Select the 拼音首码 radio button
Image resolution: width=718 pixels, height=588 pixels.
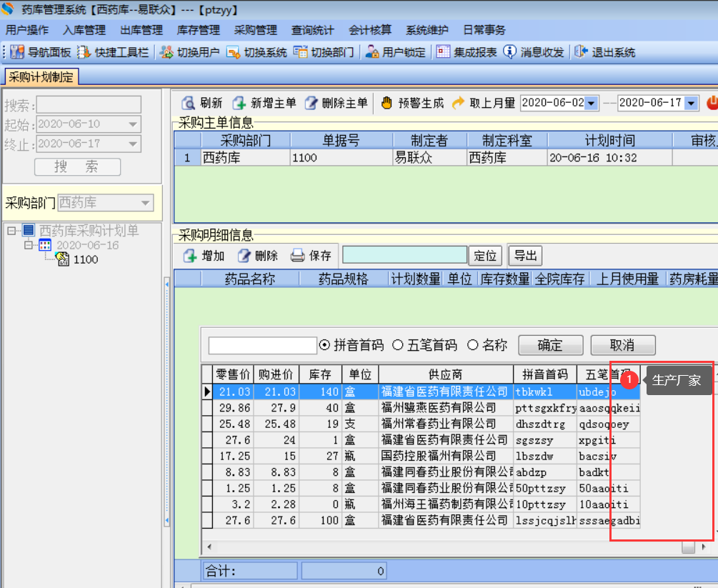(324, 345)
